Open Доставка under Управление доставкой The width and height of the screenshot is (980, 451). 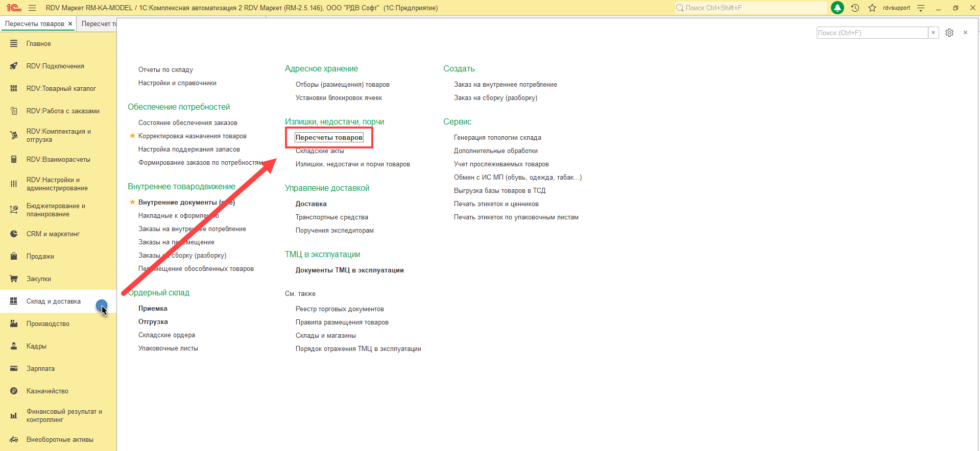(x=311, y=204)
